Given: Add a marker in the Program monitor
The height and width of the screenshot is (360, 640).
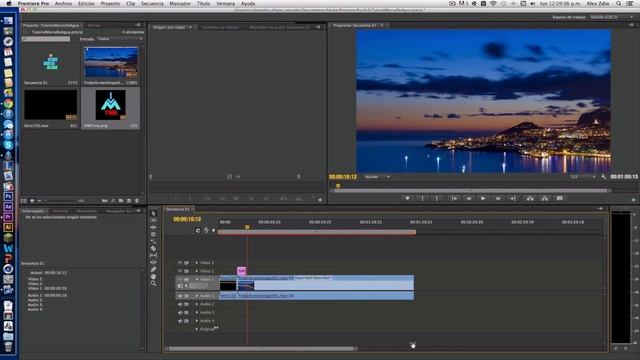Looking at the screenshot, I should pos(407,198).
